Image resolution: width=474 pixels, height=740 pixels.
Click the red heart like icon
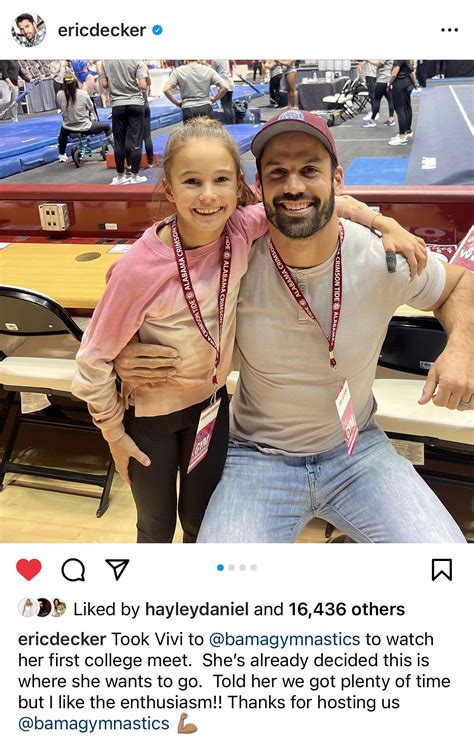[29, 569]
